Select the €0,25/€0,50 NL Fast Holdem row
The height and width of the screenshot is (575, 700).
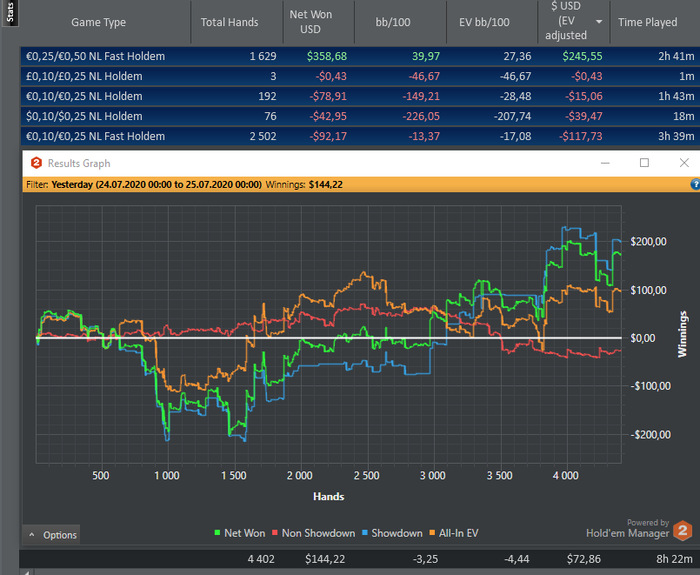click(x=100, y=56)
